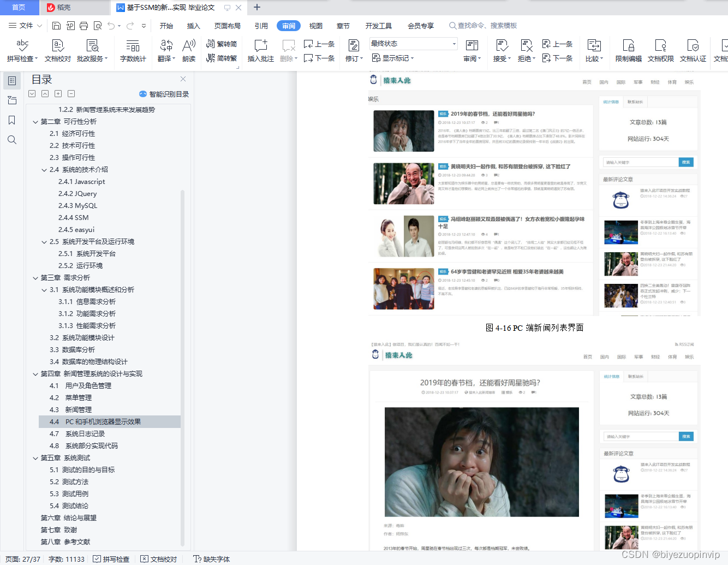Collapse 第三章 需求分析 in the outline

(35, 277)
